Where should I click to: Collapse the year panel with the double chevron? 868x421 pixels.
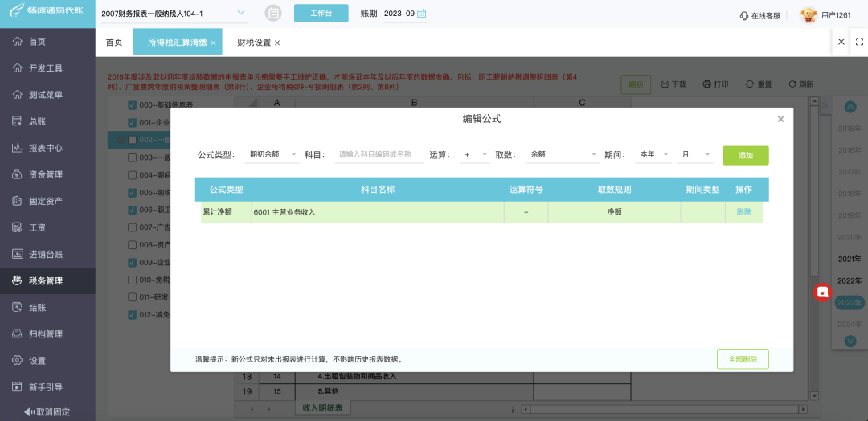(825, 105)
